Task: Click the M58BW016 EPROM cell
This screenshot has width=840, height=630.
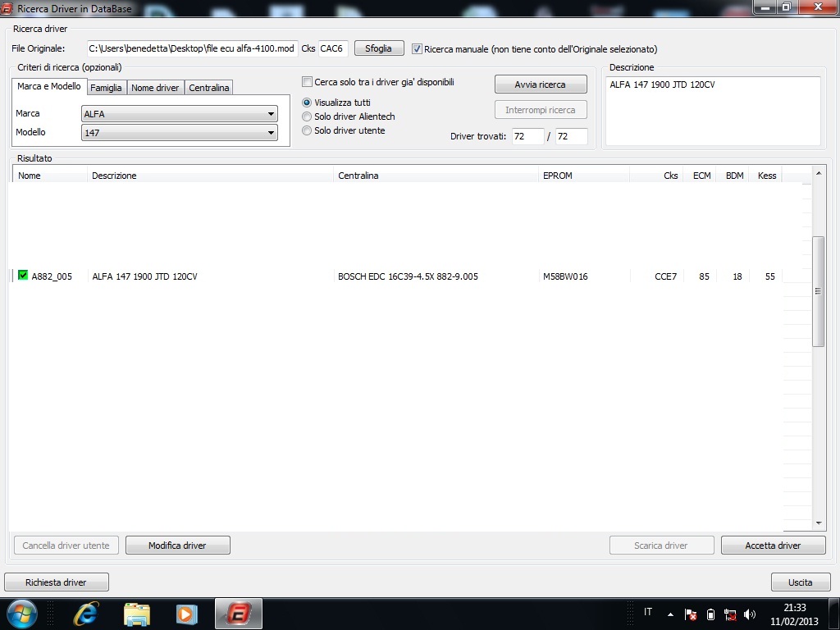Action: point(565,276)
